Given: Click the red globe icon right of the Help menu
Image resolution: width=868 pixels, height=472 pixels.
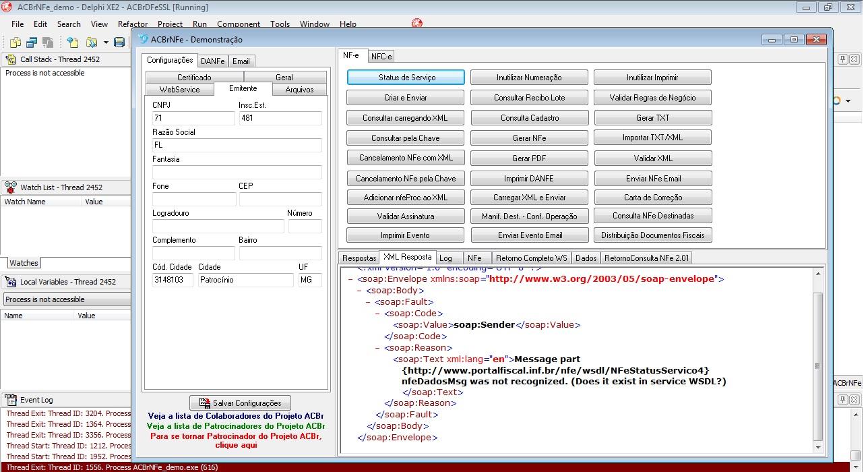Looking at the screenshot, I should [416, 23].
